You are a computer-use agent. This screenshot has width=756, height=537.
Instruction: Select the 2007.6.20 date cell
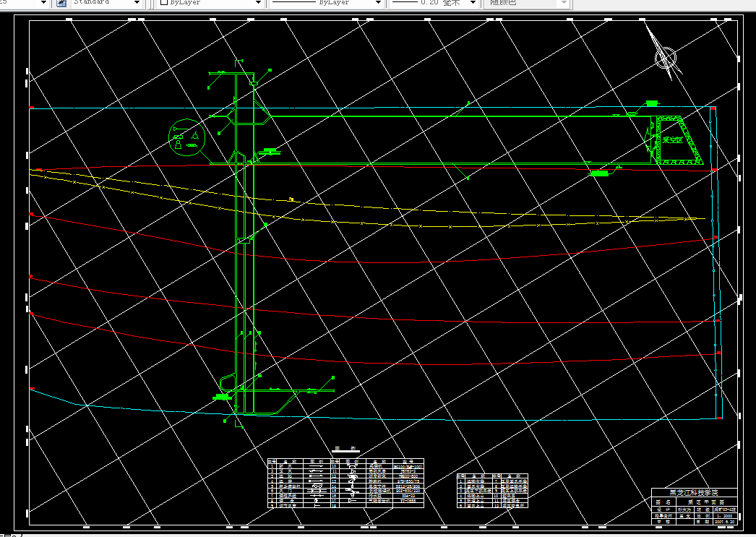click(x=724, y=522)
